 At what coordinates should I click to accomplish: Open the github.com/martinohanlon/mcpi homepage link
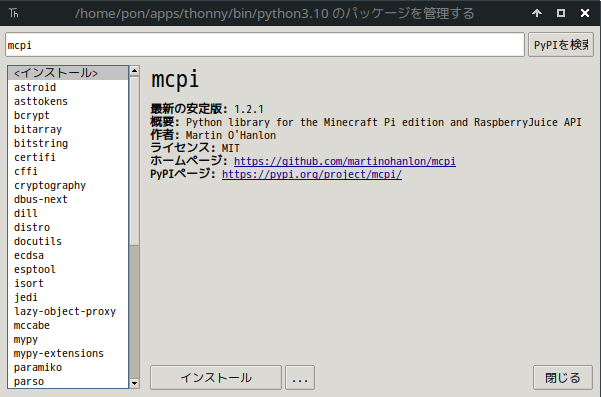(x=345, y=161)
